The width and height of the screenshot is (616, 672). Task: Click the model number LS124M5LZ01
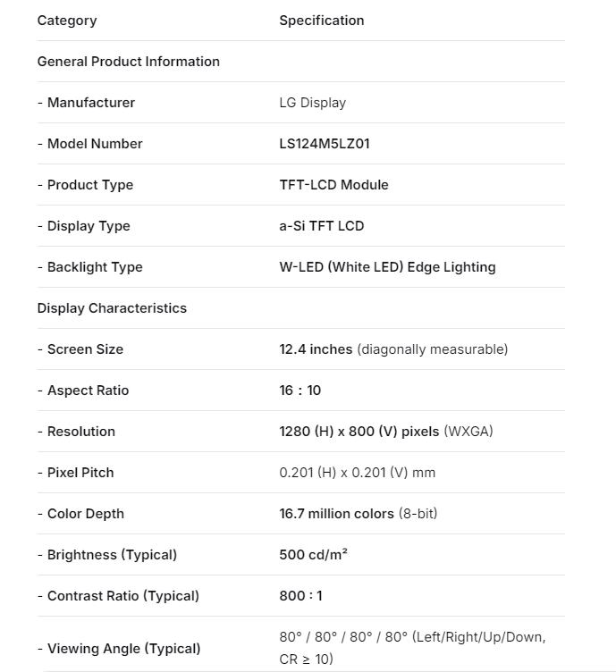coord(324,144)
